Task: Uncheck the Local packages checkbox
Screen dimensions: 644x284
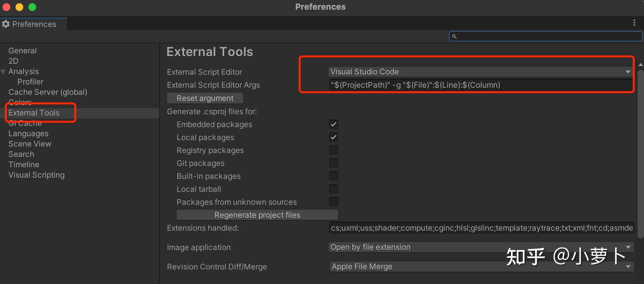Action: click(x=334, y=137)
